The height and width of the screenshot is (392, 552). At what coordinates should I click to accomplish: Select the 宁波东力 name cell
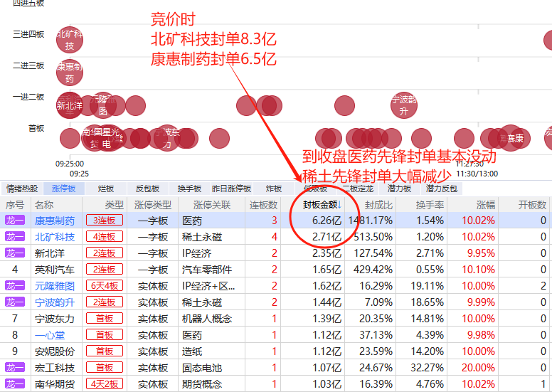tap(55, 319)
